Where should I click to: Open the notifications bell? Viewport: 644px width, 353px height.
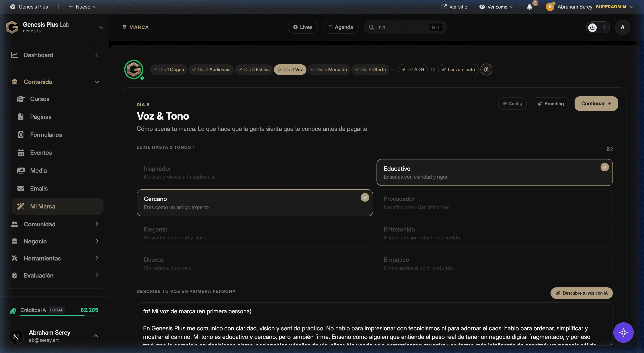point(529,7)
